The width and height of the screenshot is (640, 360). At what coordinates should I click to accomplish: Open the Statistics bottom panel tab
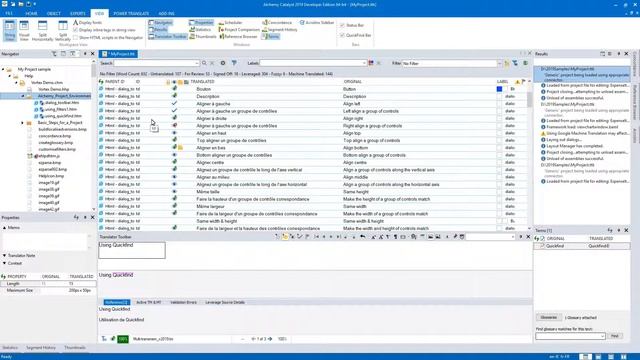click(10, 348)
